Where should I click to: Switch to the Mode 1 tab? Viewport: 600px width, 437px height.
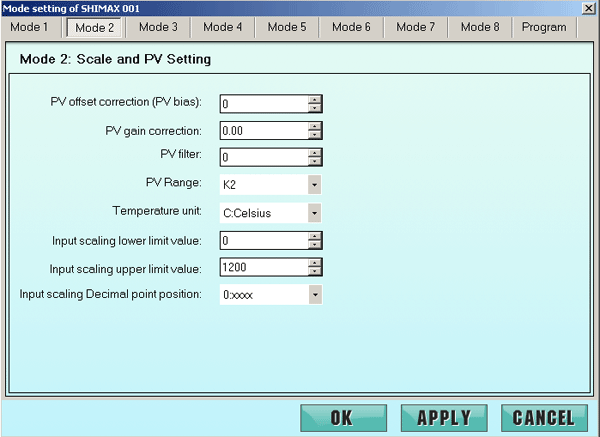(30, 27)
